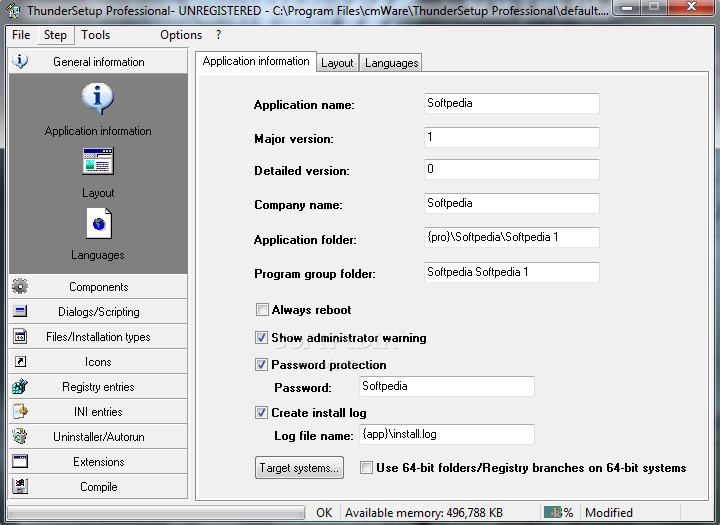Image resolution: width=720 pixels, height=525 pixels.
Task: Open the ? help menu
Action: click(219, 35)
